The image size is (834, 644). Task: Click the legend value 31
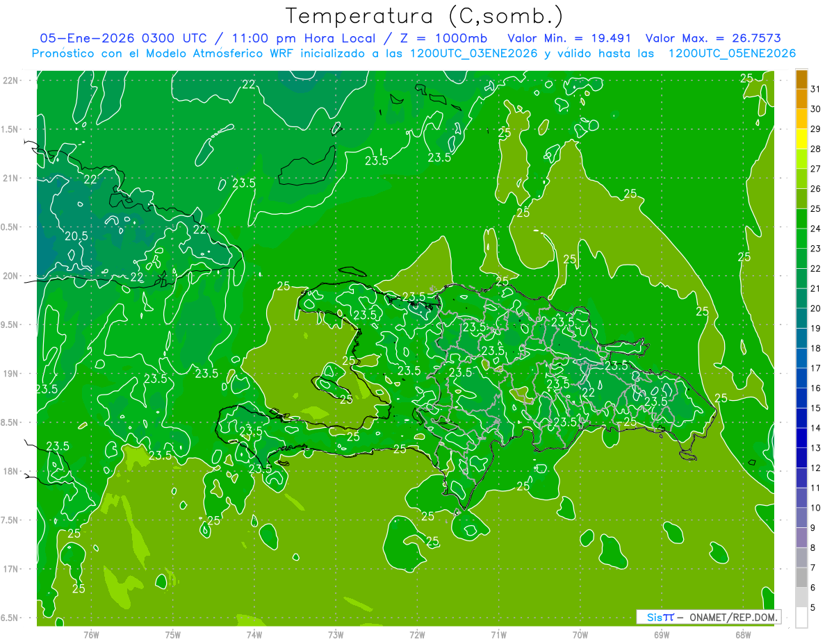click(x=816, y=89)
